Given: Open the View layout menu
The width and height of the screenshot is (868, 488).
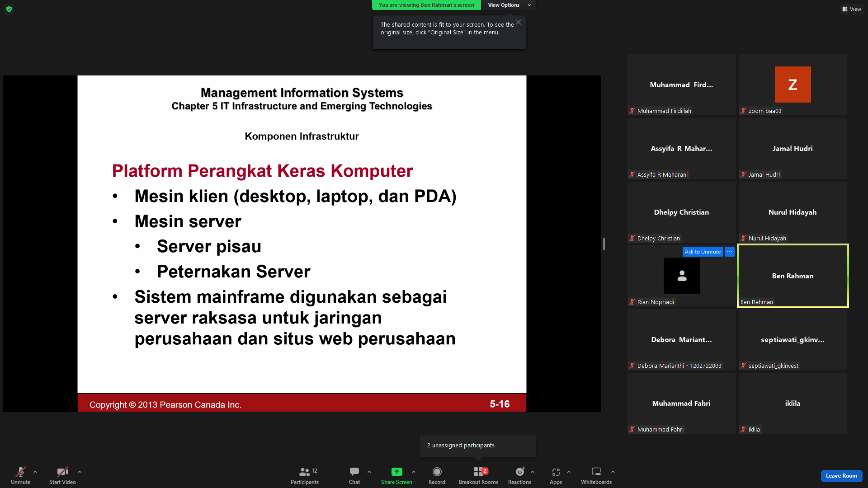Looking at the screenshot, I should pyautogui.click(x=852, y=9).
